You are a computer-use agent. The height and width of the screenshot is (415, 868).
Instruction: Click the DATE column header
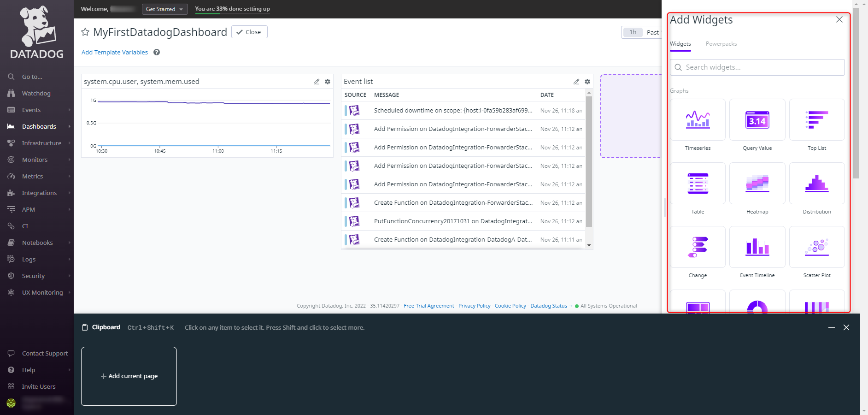tap(547, 95)
